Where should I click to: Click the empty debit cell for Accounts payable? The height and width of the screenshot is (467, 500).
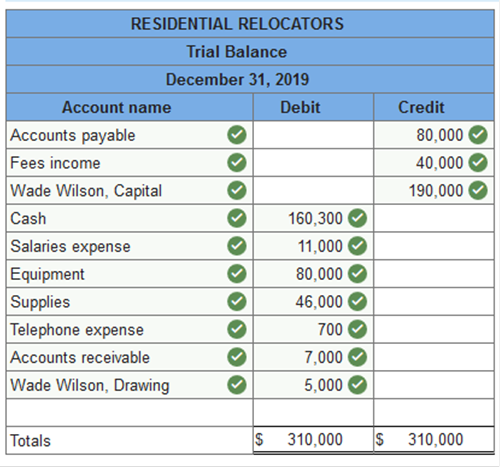313,135
